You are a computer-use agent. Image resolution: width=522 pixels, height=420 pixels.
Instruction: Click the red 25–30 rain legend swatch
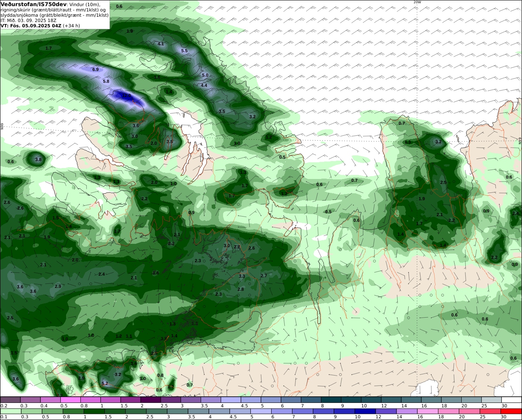491,411
